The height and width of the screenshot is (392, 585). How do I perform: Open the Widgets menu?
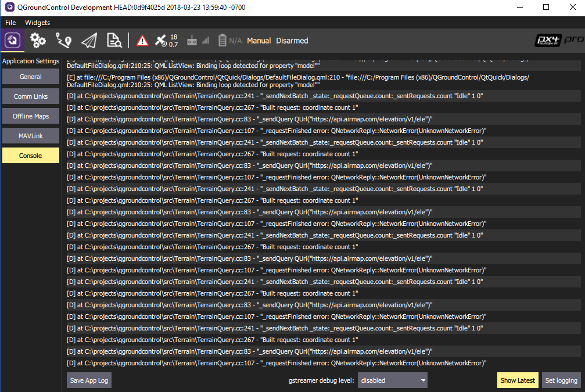37,23
